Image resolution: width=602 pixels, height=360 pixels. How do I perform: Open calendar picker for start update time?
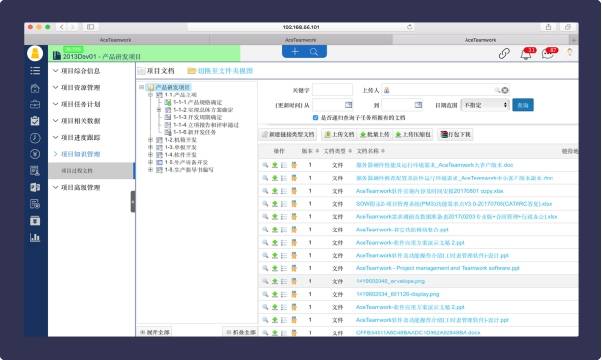point(348,105)
